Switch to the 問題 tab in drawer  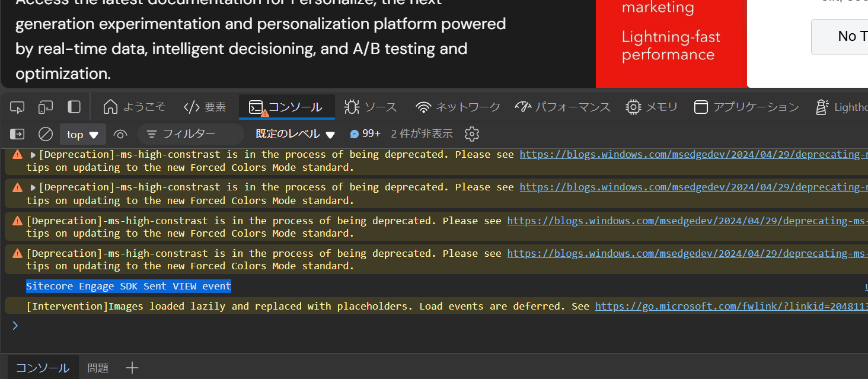[x=98, y=368]
